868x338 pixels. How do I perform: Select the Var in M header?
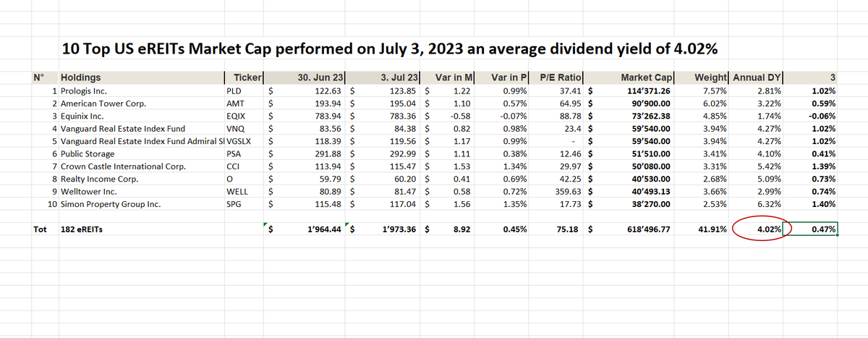pyautogui.click(x=456, y=77)
